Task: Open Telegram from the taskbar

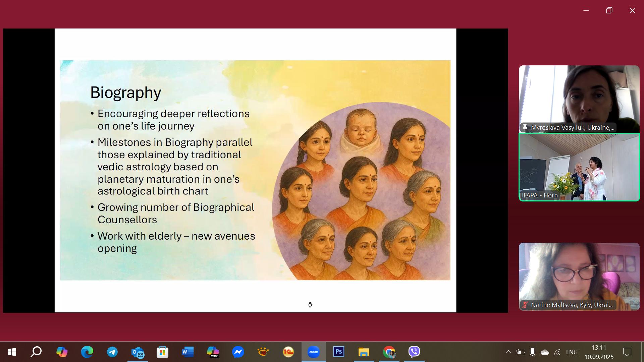Action: pyautogui.click(x=112, y=352)
